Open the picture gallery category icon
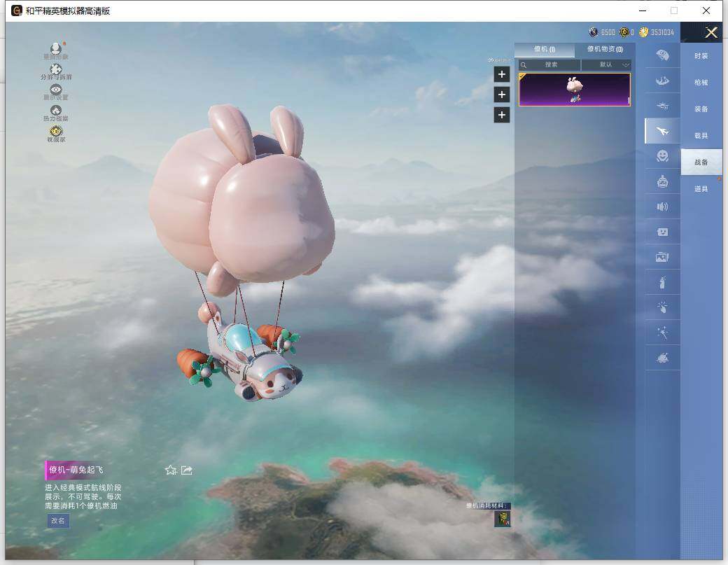This screenshot has width=728, height=565. [662, 257]
